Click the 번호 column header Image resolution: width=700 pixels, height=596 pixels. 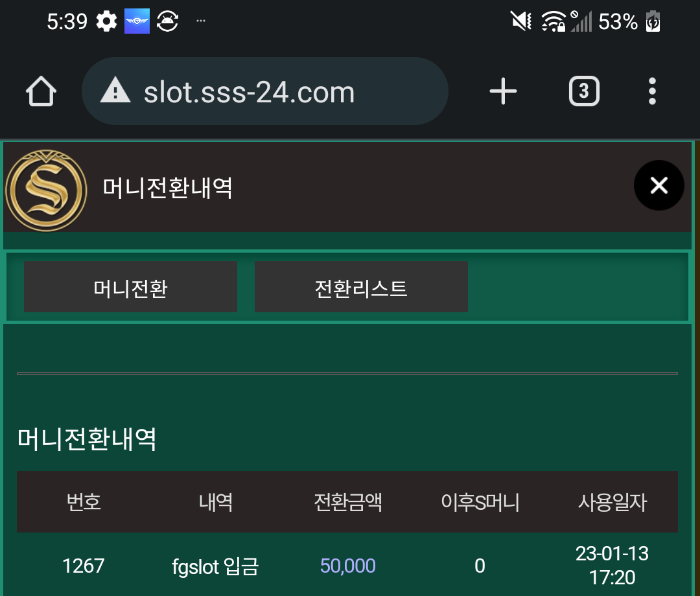tap(84, 502)
